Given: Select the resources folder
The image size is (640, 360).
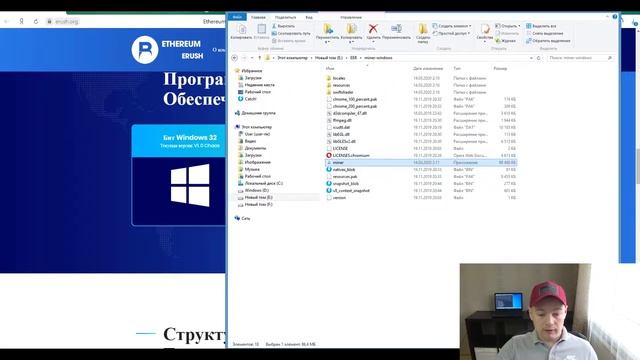Looking at the screenshot, I should 341,85.
